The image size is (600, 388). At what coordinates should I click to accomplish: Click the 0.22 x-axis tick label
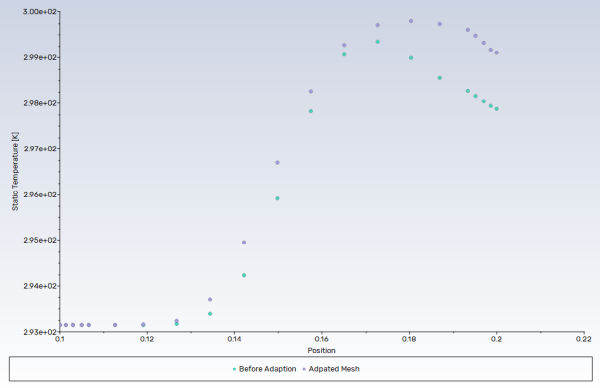(x=584, y=339)
